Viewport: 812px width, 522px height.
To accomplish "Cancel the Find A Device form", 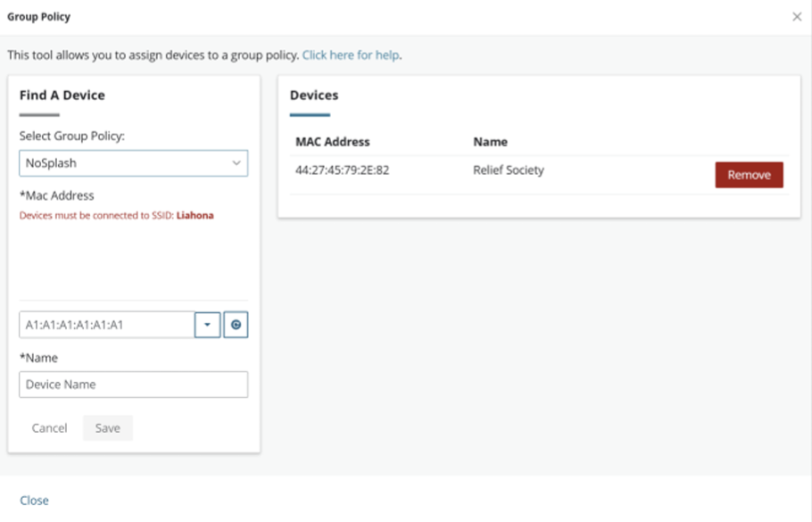I will [50, 428].
